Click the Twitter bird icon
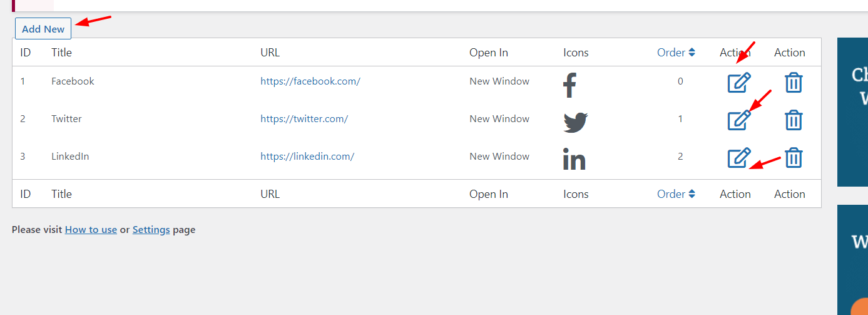Image resolution: width=868 pixels, height=315 pixels. coord(576,122)
